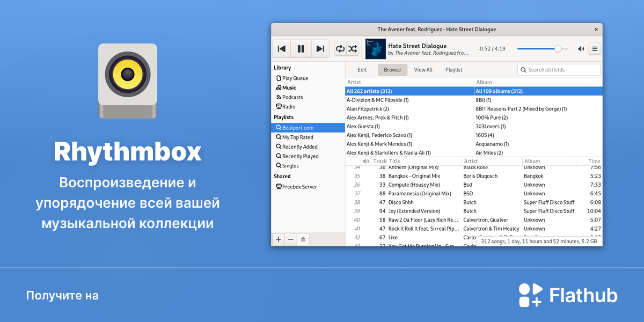Viewport: 644px width, 322px height.
Task: Sort by the Track column header
Action: point(379,161)
